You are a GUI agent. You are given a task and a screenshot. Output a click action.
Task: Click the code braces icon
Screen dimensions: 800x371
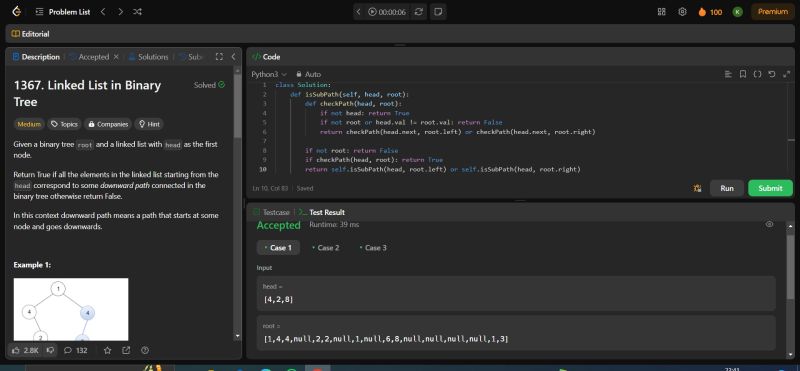[x=758, y=75]
